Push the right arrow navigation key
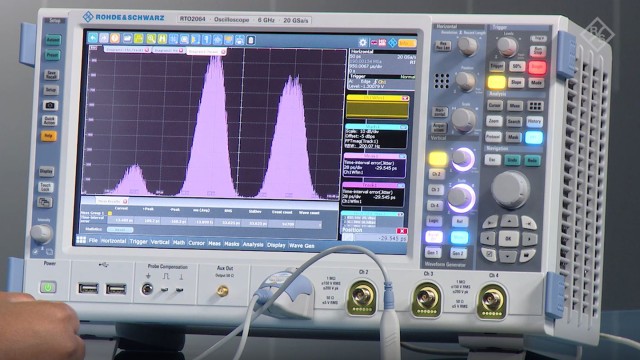 (x=529, y=239)
